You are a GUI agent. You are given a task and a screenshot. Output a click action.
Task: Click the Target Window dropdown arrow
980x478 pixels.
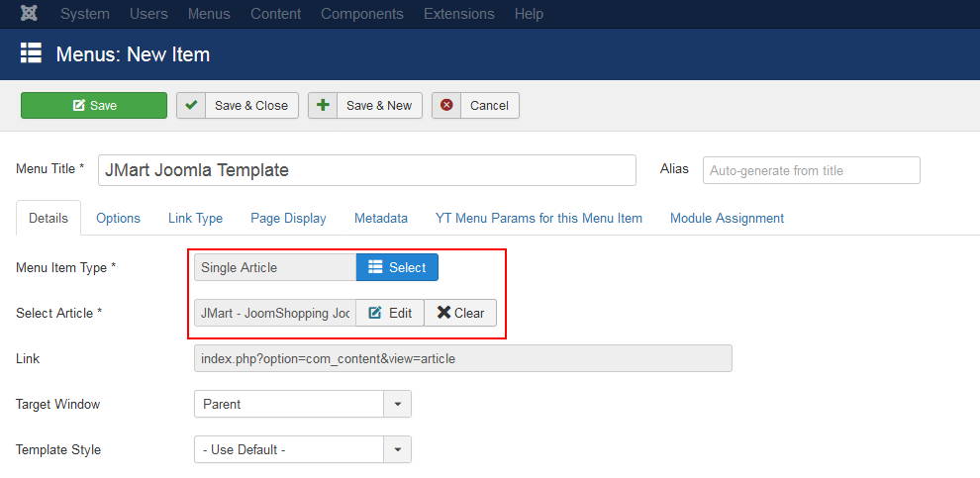pos(398,404)
